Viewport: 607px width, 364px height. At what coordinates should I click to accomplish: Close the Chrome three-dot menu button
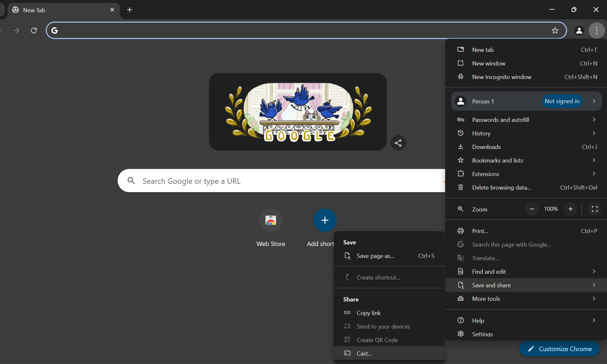[x=596, y=31]
